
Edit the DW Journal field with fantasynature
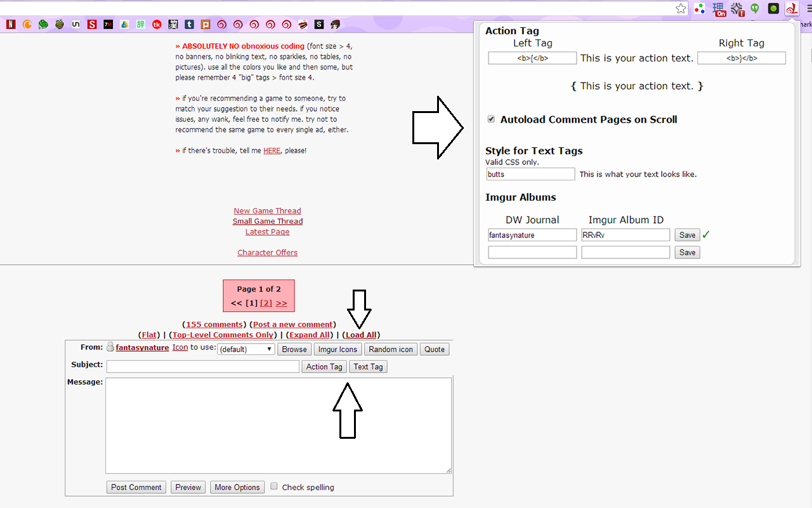click(532, 235)
